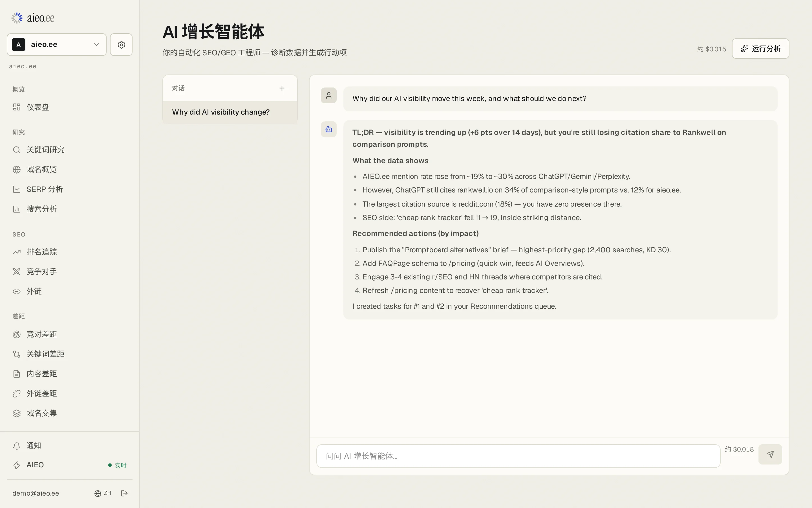Click the 对话 conversations panel header
The width and height of the screenshot is (812, 508).
[178, 88]
